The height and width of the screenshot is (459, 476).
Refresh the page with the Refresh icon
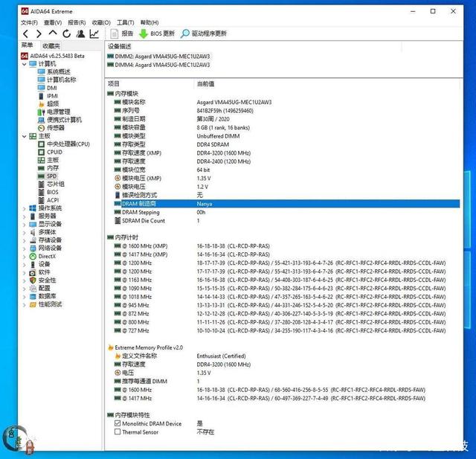coord(67,33)
